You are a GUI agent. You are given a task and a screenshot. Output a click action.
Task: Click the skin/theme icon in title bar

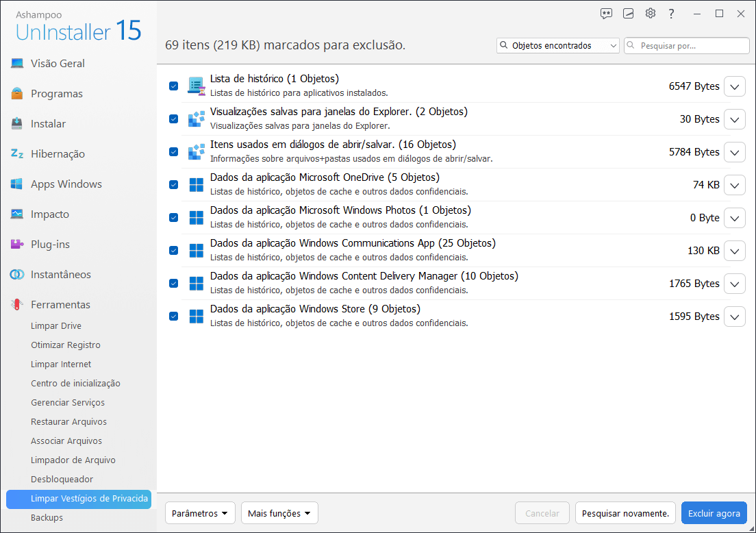coord(628,14)
